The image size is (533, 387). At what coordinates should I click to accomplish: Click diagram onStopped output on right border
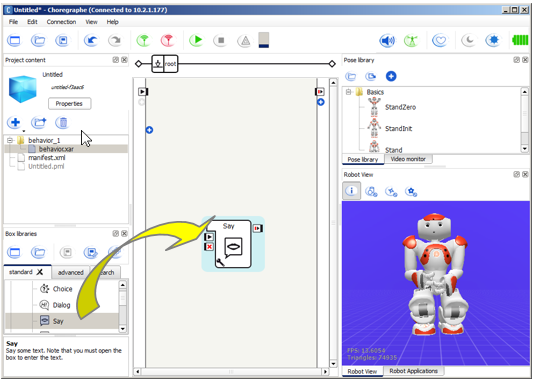pos(320,91)
